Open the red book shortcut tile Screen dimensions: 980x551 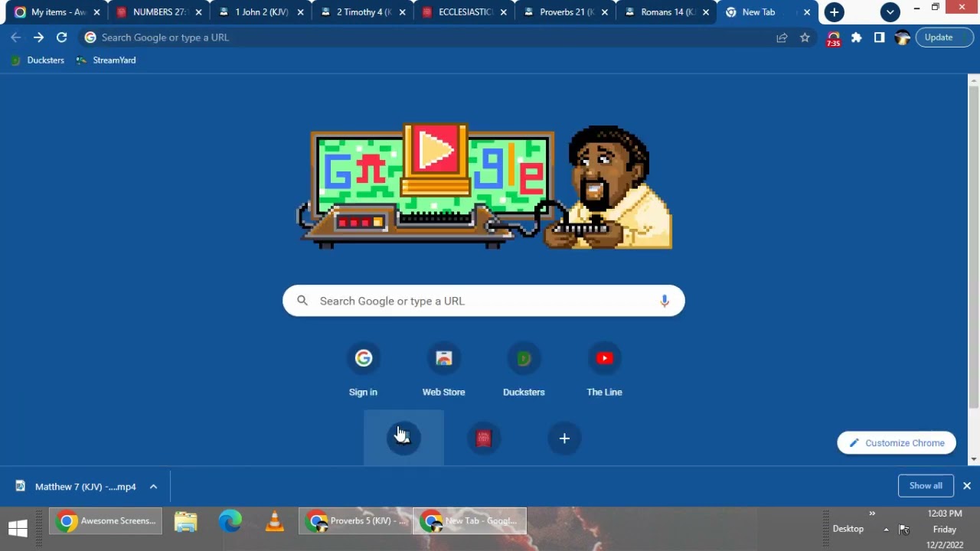point(484,438)
